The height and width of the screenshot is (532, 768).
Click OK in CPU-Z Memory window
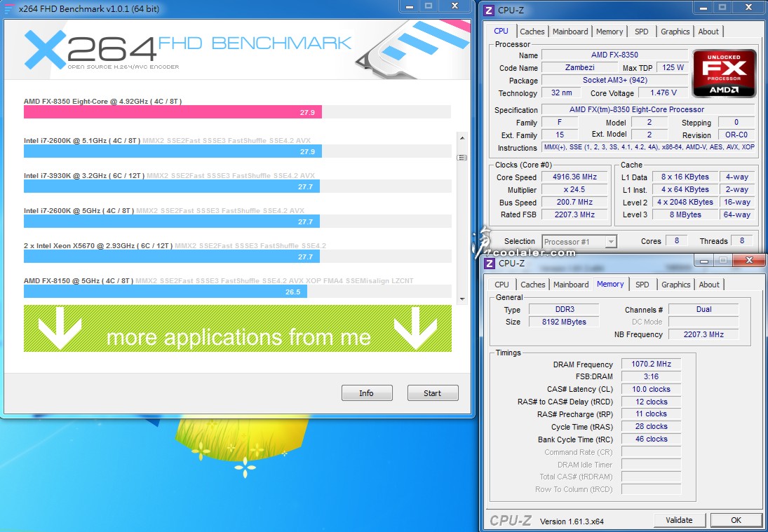(x=736, y=520)
